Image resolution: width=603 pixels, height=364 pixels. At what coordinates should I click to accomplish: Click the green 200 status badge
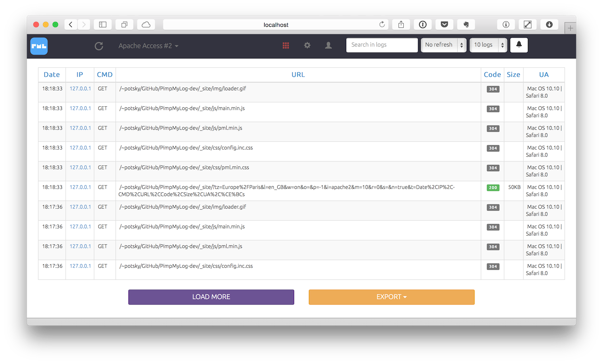(493, 188)
